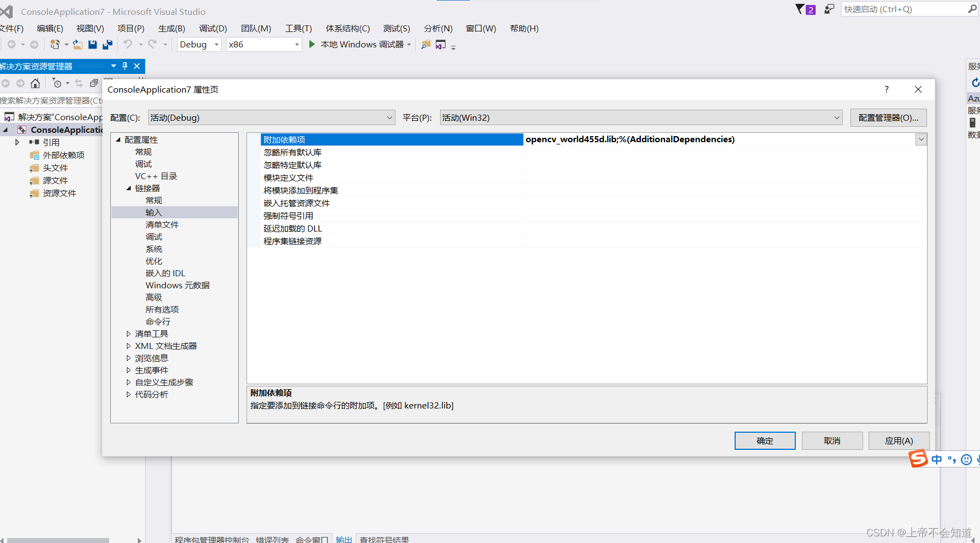Select the 忽略所有默认库 property row

point(593,152)
